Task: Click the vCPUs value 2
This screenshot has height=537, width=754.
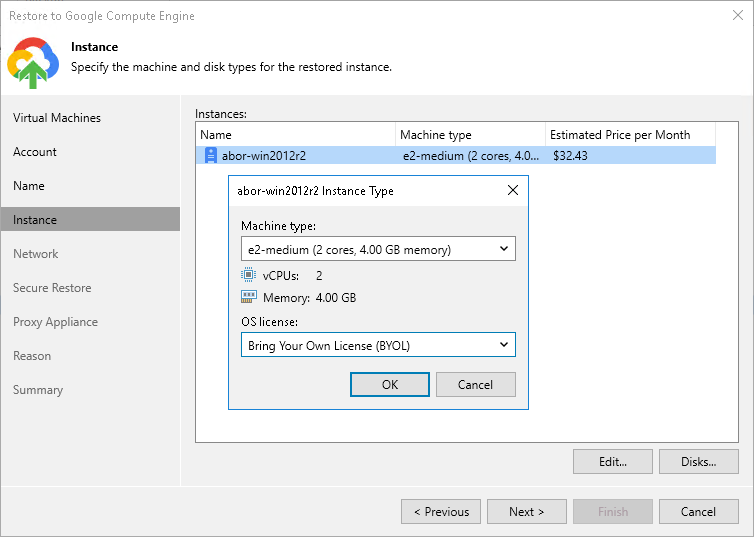Action: [319, 275]
